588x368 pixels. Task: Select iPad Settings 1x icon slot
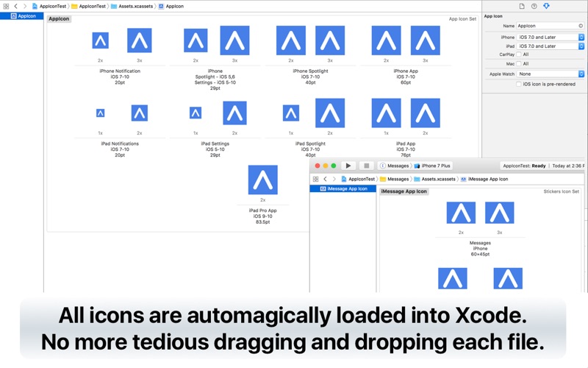(x=196, y=113)
